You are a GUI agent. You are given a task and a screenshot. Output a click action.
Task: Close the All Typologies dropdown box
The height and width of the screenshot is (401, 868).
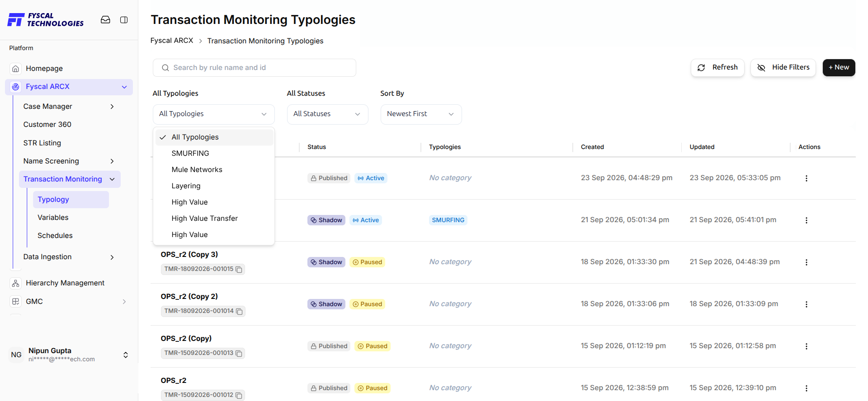[x=214, y=114]
